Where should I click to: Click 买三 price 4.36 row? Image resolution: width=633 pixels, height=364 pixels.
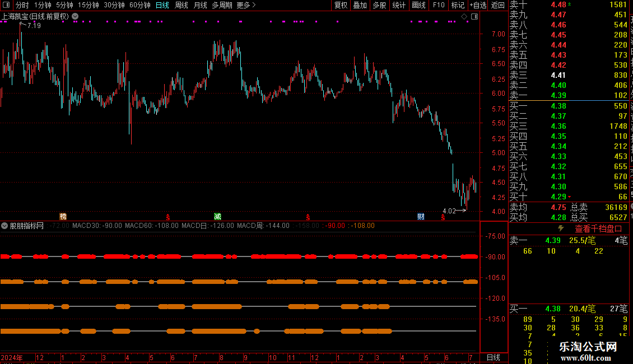pyautogui.click(x=569, y=126)
